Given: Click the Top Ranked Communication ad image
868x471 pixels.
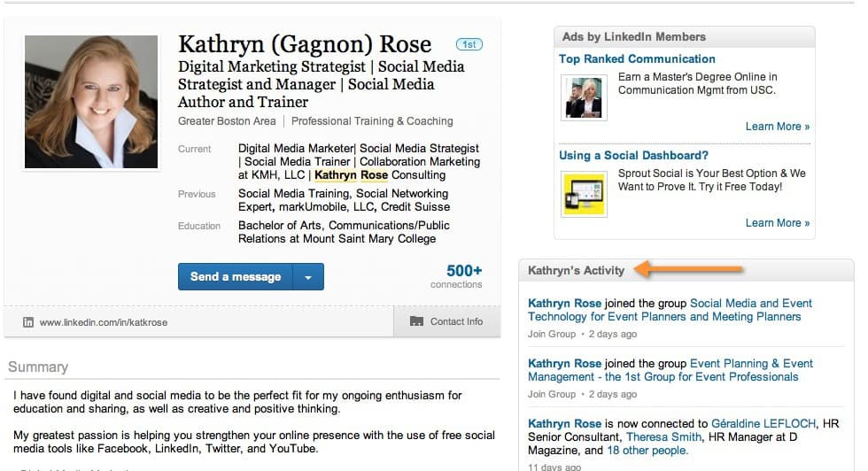Looking at the screenshot, I should [583, 97].
